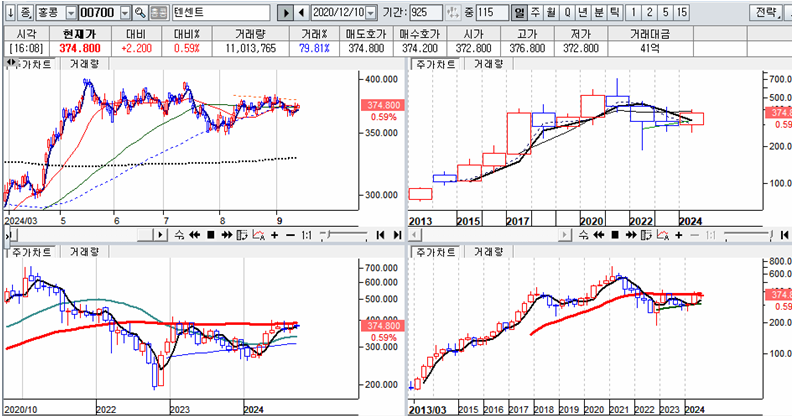Select the Q (quarterly) period toggle
Screen dimensions: 795x416
coord(567,13)
